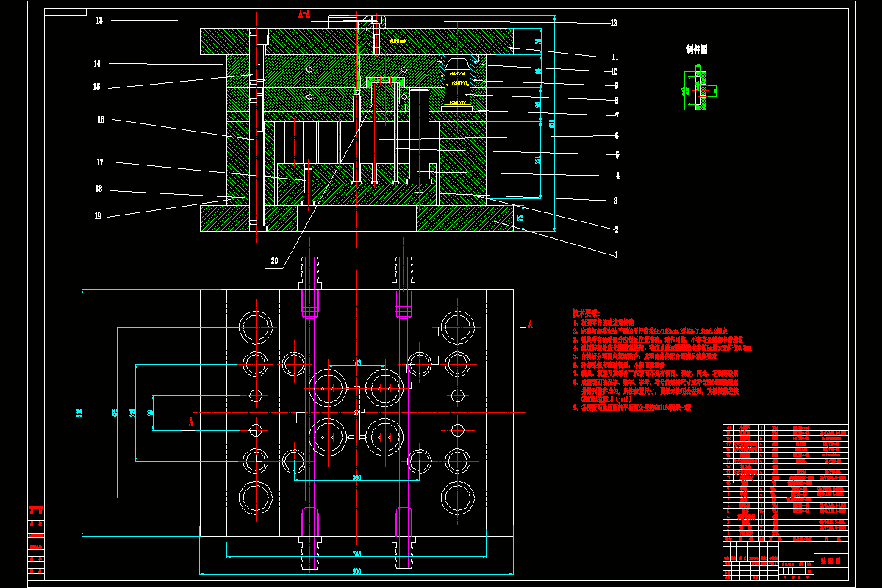Image resolution: width=882 pixels, height=588 pixels.
Task: Click part callout number 1
Action: (x=616, y=254)
